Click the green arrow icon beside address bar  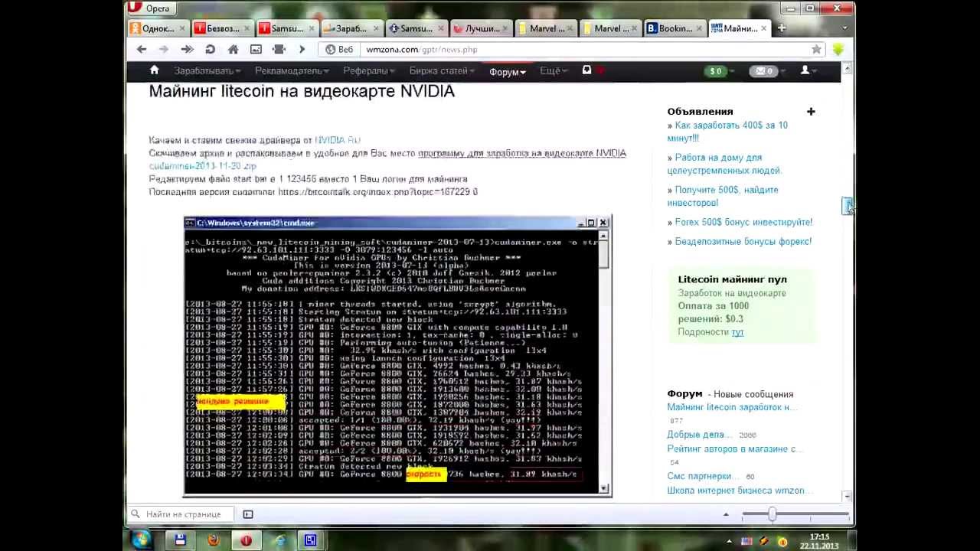point(838,49)
